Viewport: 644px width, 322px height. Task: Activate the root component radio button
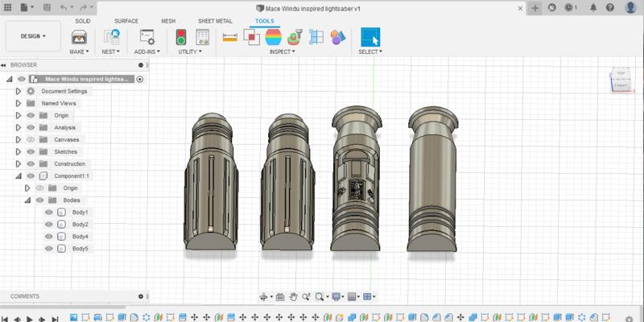coord(139,79)
